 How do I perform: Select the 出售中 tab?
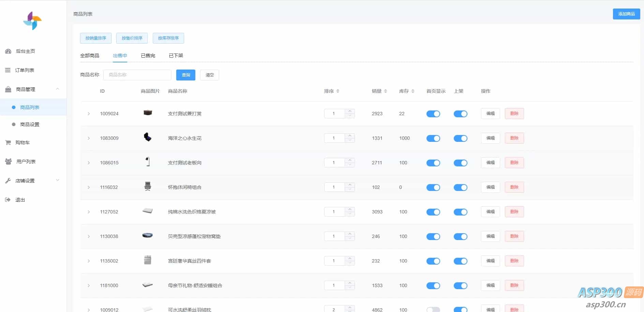[x=120, y=56]
